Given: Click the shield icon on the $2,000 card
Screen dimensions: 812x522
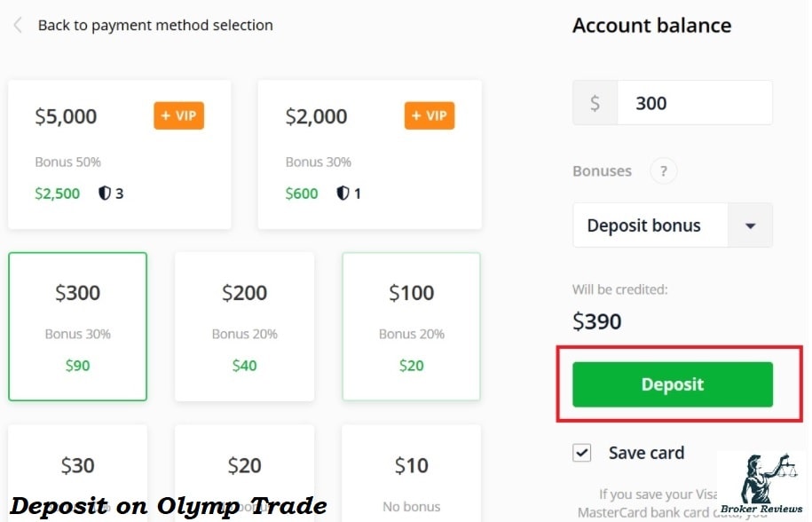Looking at the screenshot, I should [x=343, y=194].
